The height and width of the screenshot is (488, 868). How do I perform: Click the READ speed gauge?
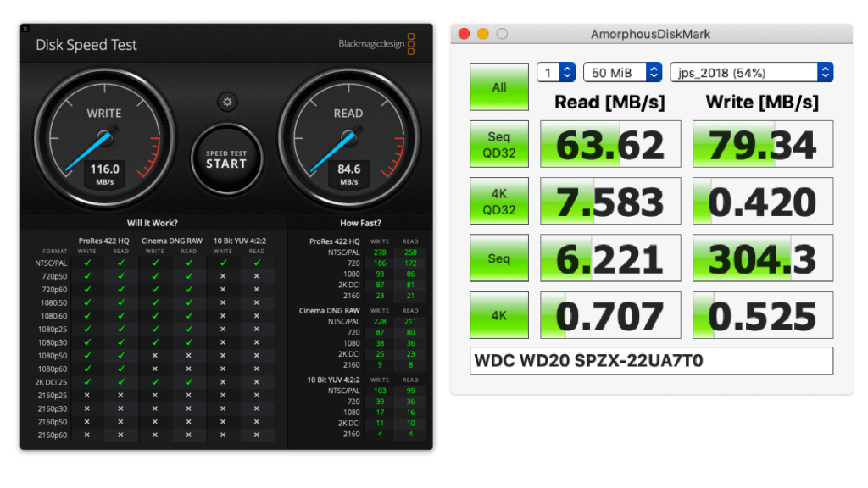pyautogui.click(x=348, y=138)
